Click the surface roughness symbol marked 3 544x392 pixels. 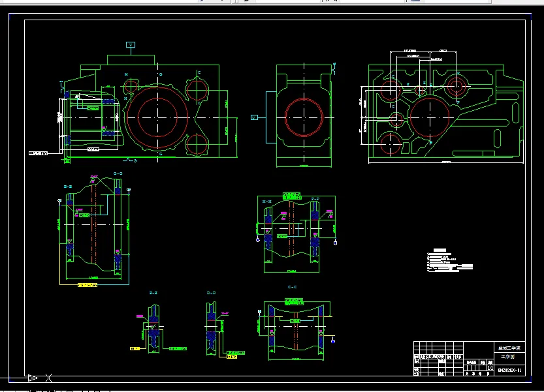pyautogui.click(x=130, y=160)
